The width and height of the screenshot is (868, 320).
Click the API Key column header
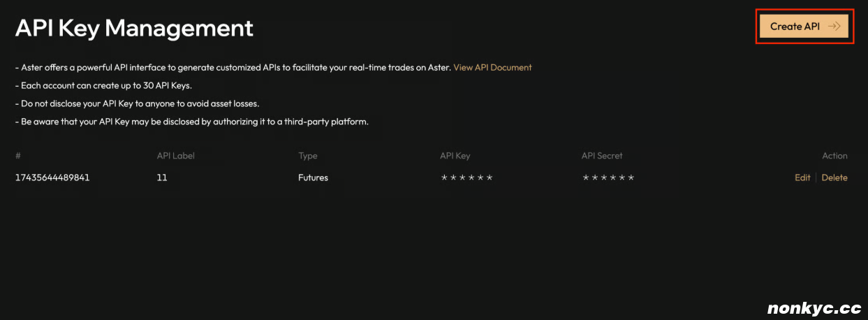click(x=455, y=156)
